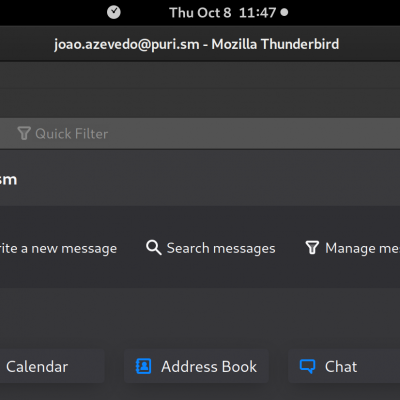Click the Quick Filter funnel icon
The width and height of the screenshot is (400, 400).
(x=24, y=133)
